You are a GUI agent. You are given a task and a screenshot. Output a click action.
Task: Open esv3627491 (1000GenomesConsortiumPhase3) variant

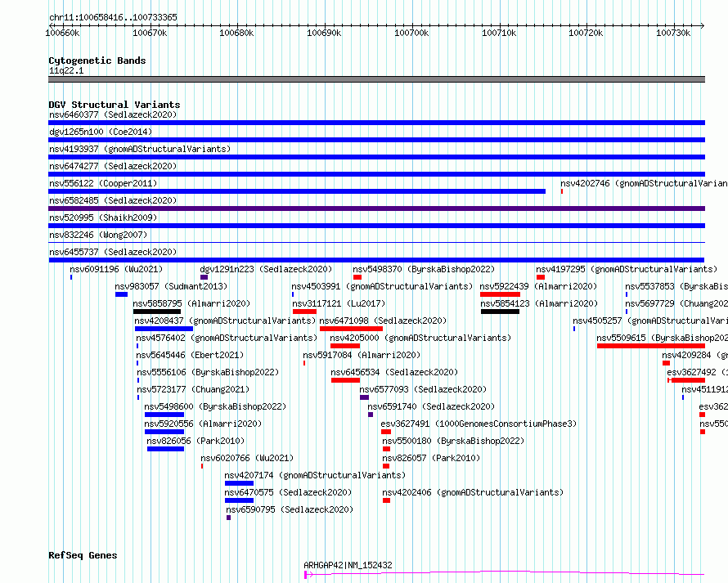click(479, 424)
